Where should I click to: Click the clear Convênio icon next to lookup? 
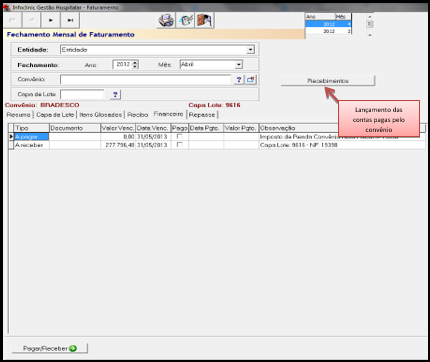pyautogui.click(x=251, y=80)
